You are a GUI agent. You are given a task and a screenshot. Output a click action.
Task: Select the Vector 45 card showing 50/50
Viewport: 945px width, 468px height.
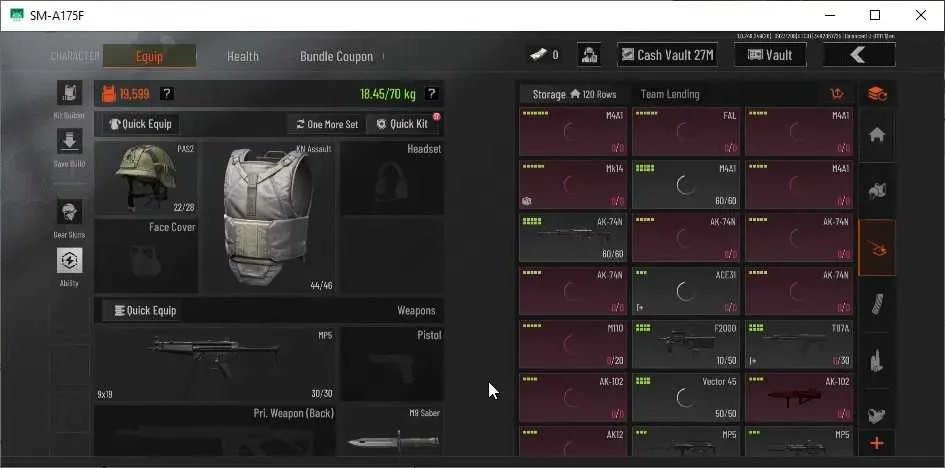(x=685, y=397)
